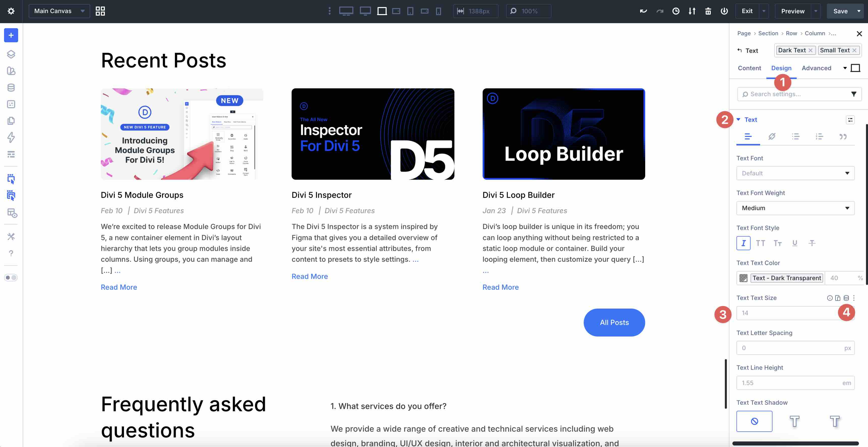Open the Main Canvas dropdown
Viewport: 868px width, 447px height.
[59, 11]
